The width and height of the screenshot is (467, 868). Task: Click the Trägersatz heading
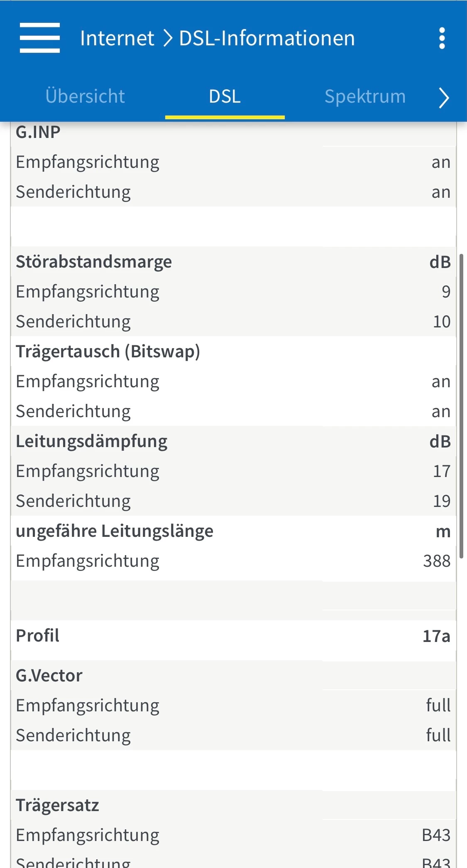pyautogui.click(x=57, y=805)
